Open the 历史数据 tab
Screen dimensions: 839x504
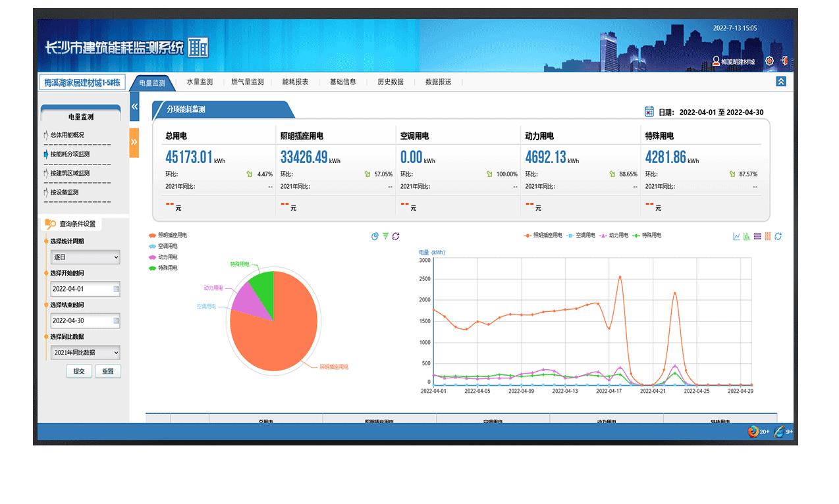(x=390, y=82)
